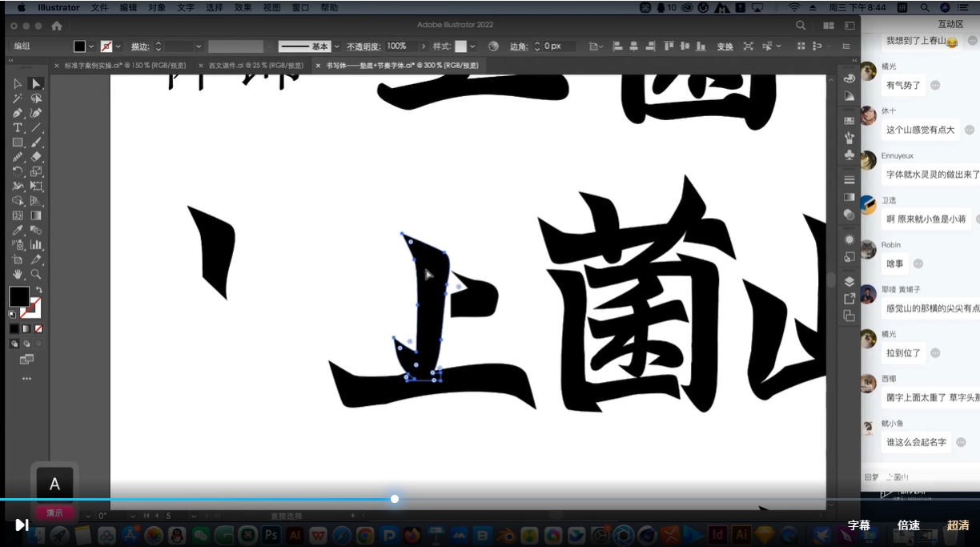The image size is (980, 547).
Task: Toggle the video play/next control
Action: point(22,525)
